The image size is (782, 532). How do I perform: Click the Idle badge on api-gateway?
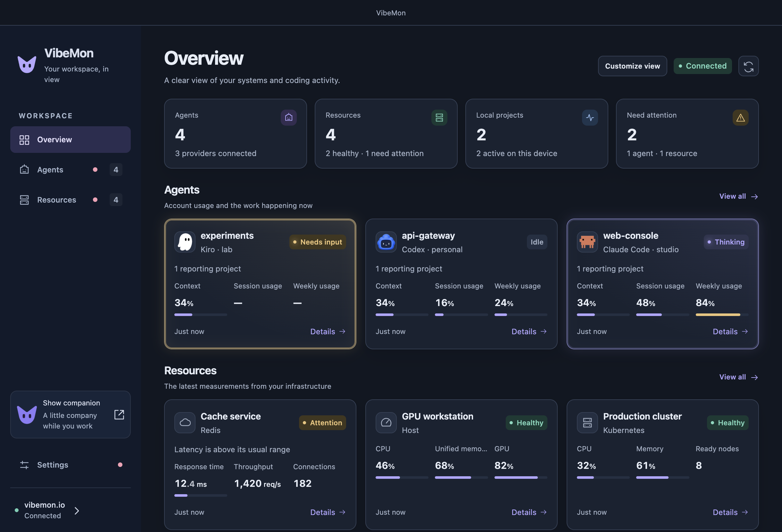pos(537,242)
